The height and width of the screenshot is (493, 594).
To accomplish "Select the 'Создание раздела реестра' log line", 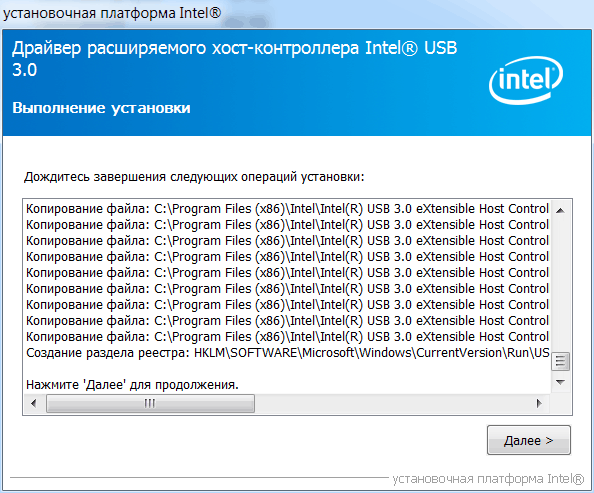I will pos(288,353).
